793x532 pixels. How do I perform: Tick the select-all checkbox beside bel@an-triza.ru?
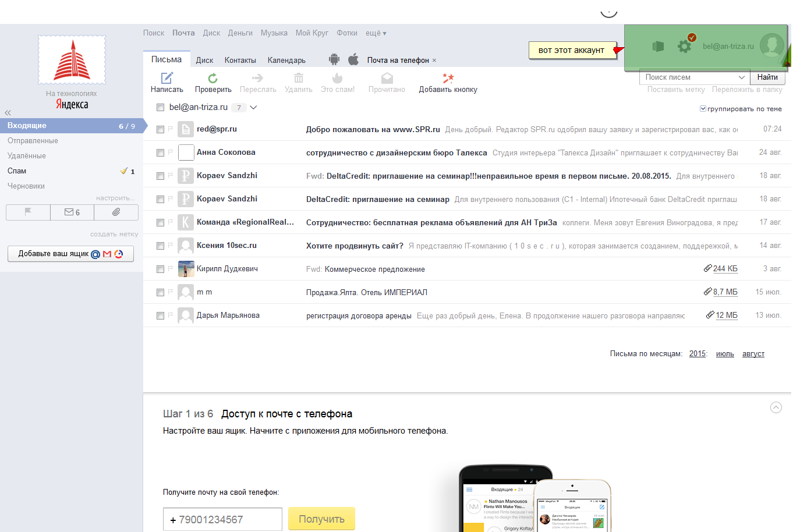pyautogui.click(x=160, y=108)
